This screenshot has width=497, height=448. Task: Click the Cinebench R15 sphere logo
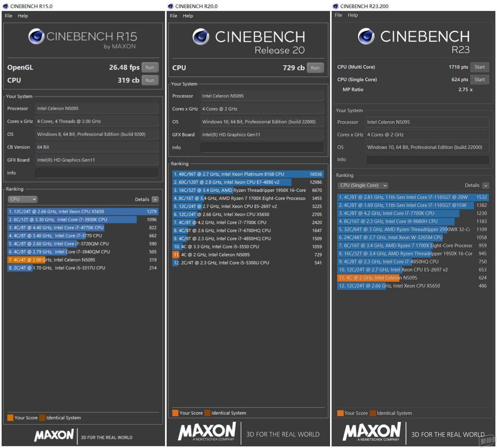coord(36,36)
